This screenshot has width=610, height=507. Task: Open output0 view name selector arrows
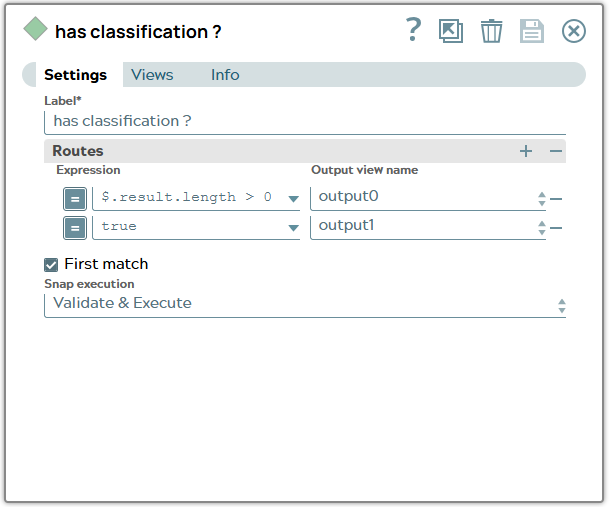click(x=542, y=199)
